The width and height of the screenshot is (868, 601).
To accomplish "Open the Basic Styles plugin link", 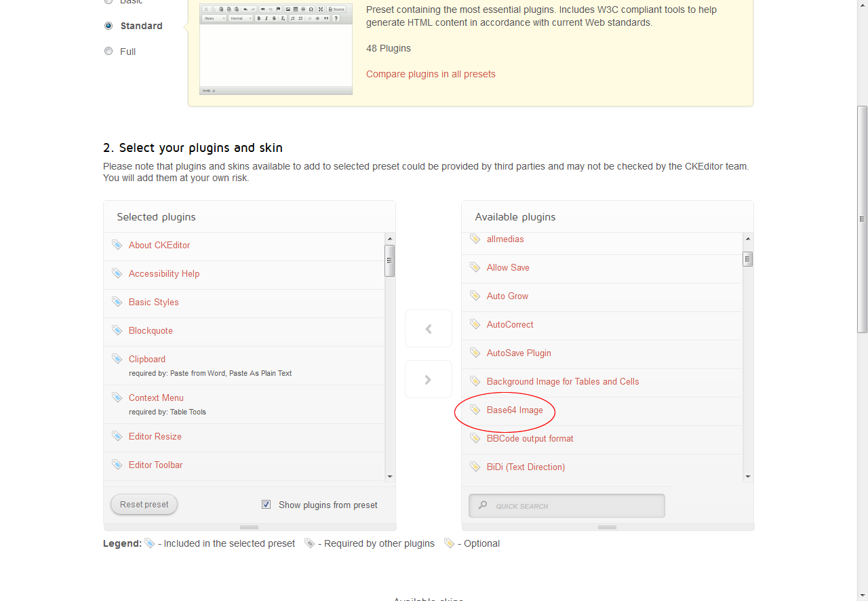I will pos(154,302).
